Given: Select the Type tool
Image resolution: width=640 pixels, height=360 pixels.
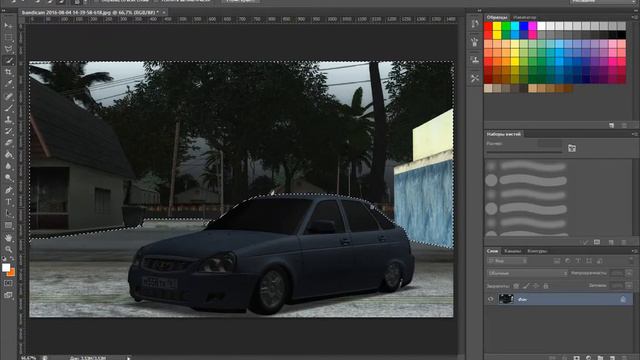Looking at the screenshot, I should [x=8, y=202].
